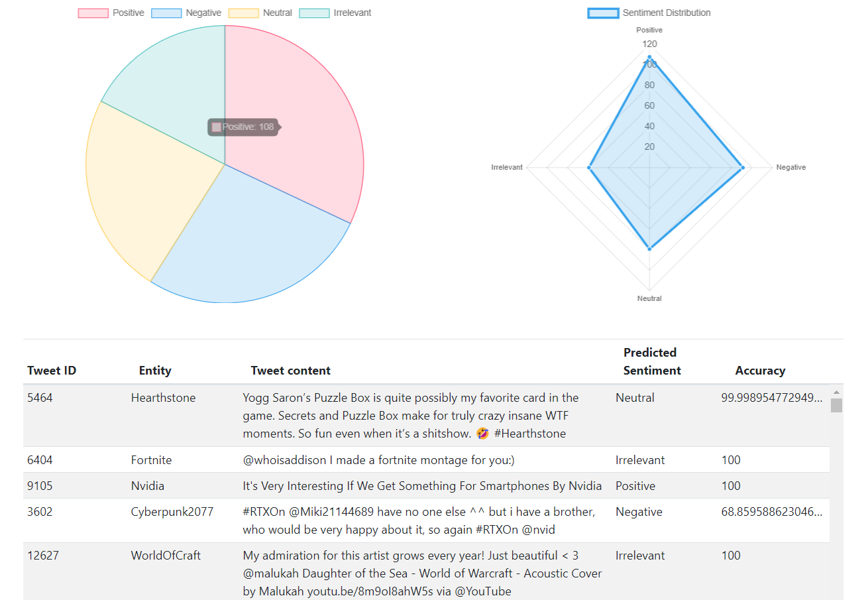Viewport: 868px width, 600px height.
Task: Click the table scrollbar up arrow
Action: (x=836, y=392)
